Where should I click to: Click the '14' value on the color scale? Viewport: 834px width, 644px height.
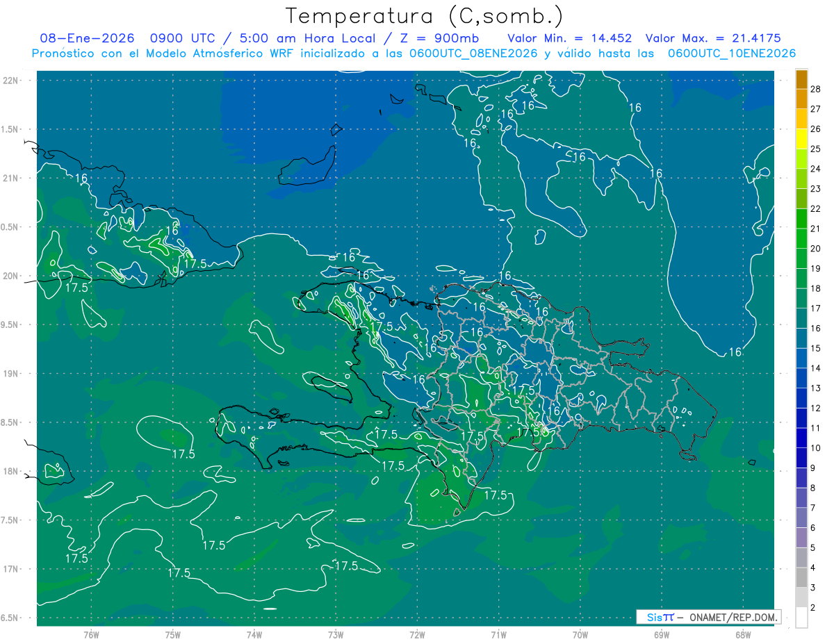tap(816, 368)
